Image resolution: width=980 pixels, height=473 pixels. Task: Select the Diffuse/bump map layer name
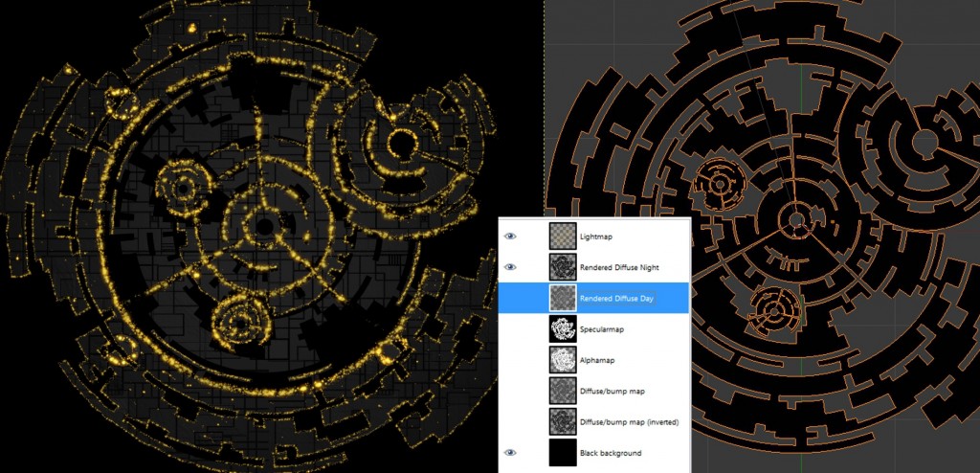coord(612,391)
